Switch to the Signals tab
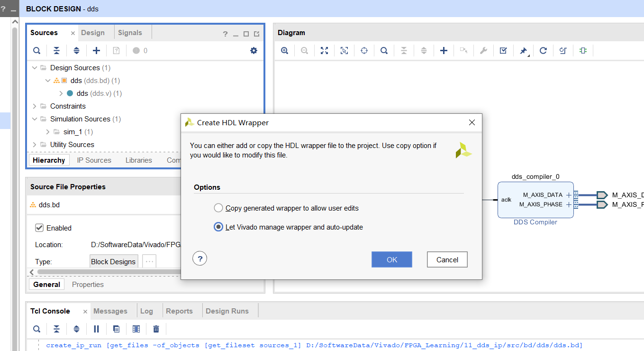This screenshot has width=644, height=351. tap(130, 33)
